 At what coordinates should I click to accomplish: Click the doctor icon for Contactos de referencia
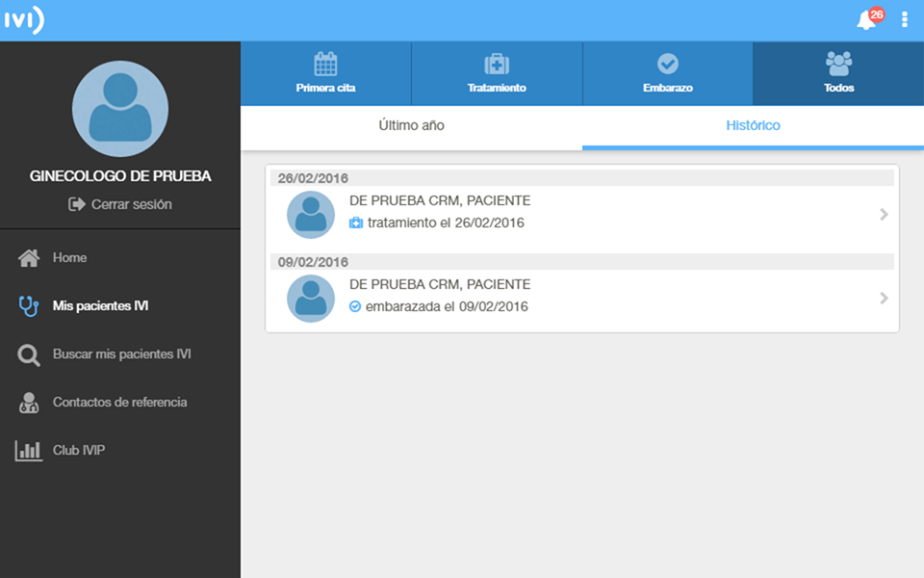tap(28, 403)
